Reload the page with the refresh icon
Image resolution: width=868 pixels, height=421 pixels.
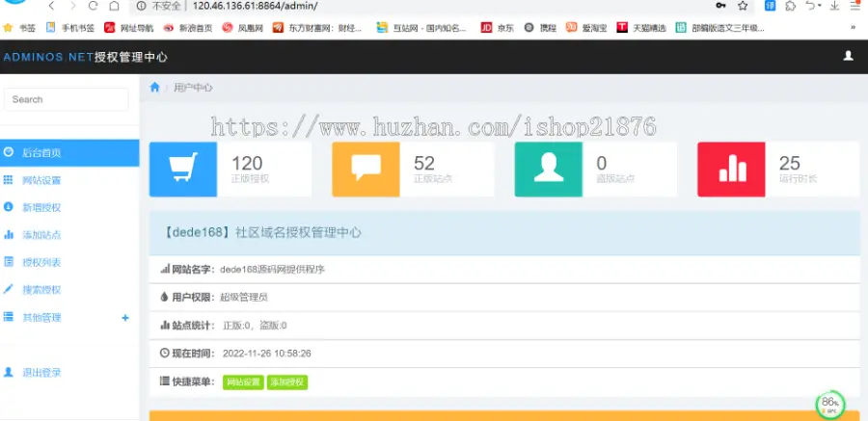coord(93,6)
